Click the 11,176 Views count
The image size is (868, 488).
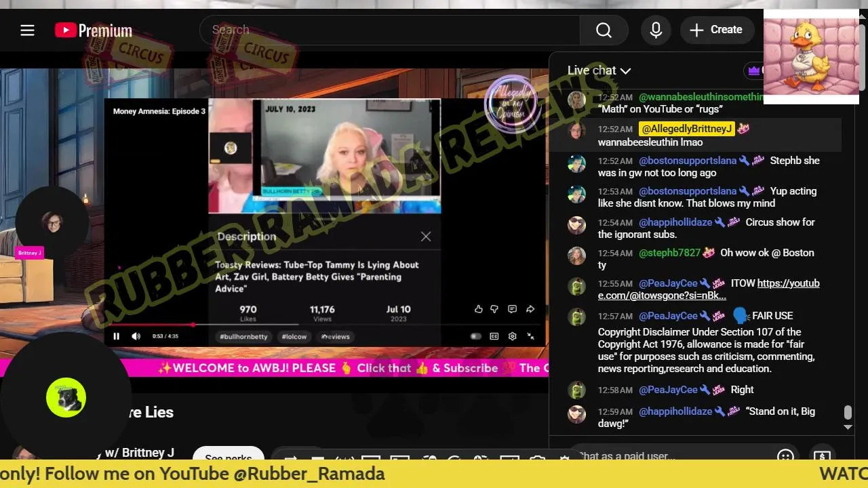(x=322, y=312)
